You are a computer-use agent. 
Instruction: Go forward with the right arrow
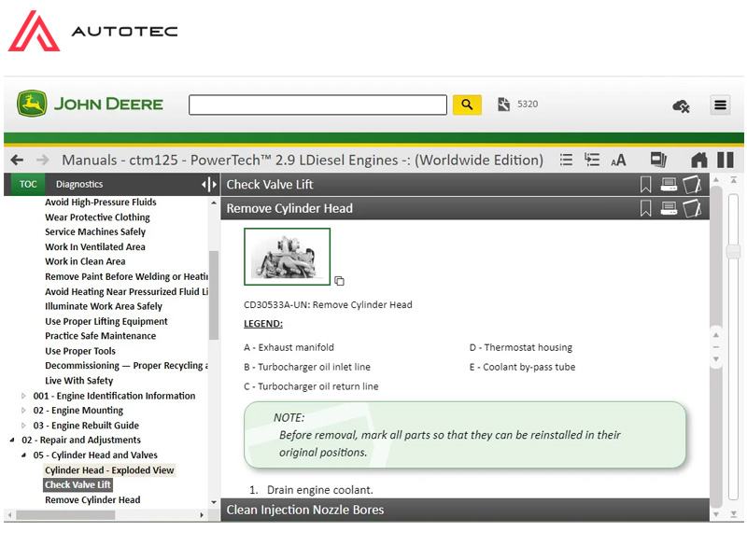pos(42,160)
